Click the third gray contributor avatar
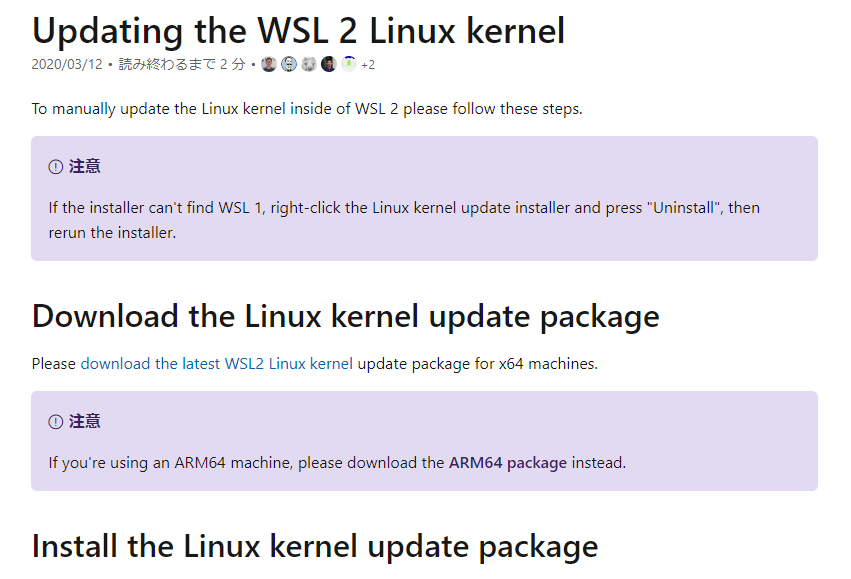 309,64
